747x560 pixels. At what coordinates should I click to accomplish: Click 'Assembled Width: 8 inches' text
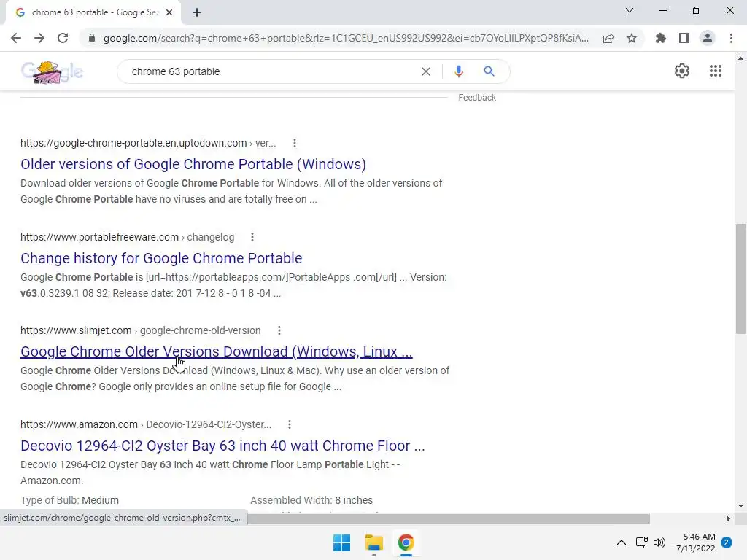click(x=311, y=500)
